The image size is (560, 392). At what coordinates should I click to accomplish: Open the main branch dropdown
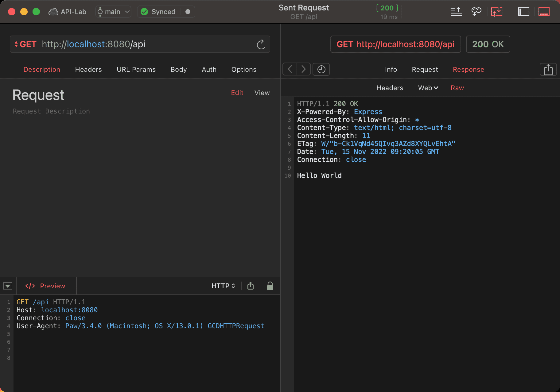point(113,12)
